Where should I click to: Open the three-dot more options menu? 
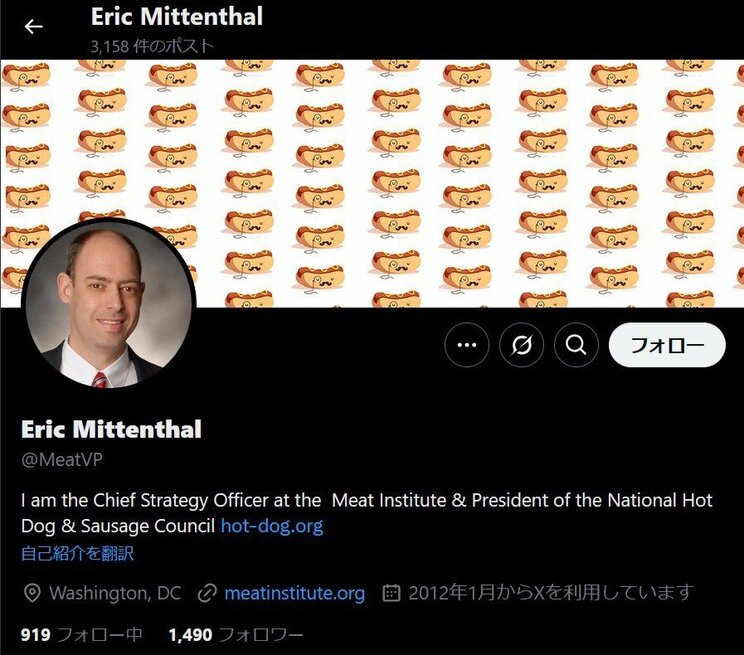click(x=466, y=345)
